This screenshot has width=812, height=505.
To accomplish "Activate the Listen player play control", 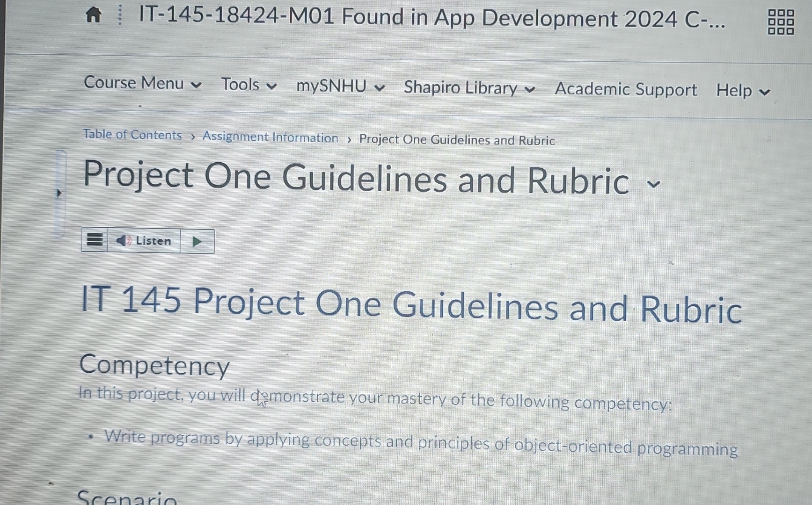I will click(197, 241).
